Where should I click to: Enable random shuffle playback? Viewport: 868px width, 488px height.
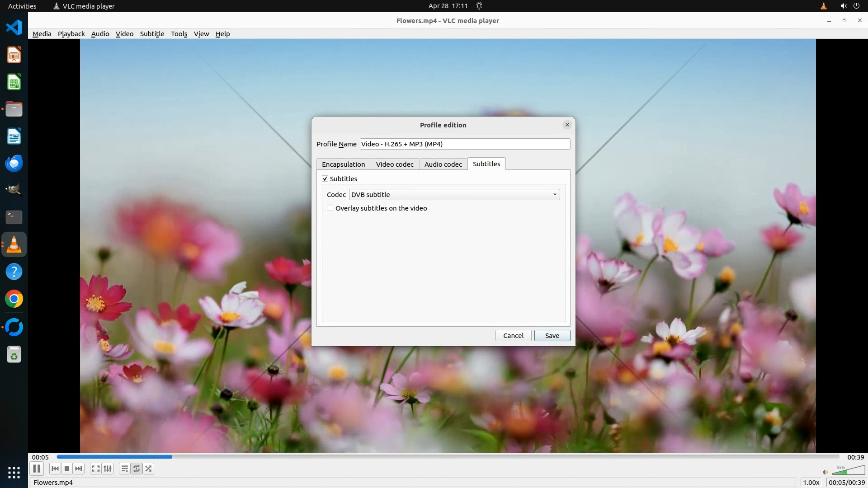[148, 469]
